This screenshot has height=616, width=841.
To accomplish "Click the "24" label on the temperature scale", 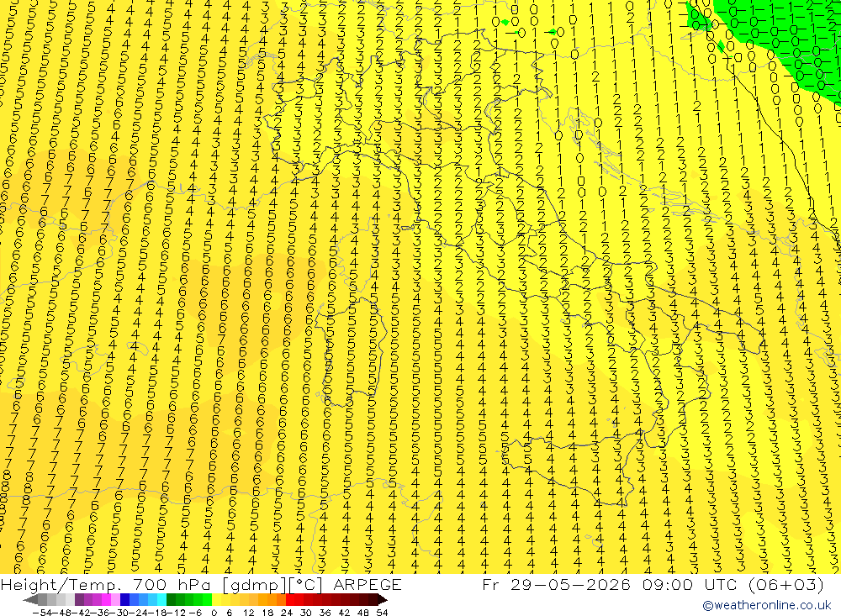I will (287, 613).
